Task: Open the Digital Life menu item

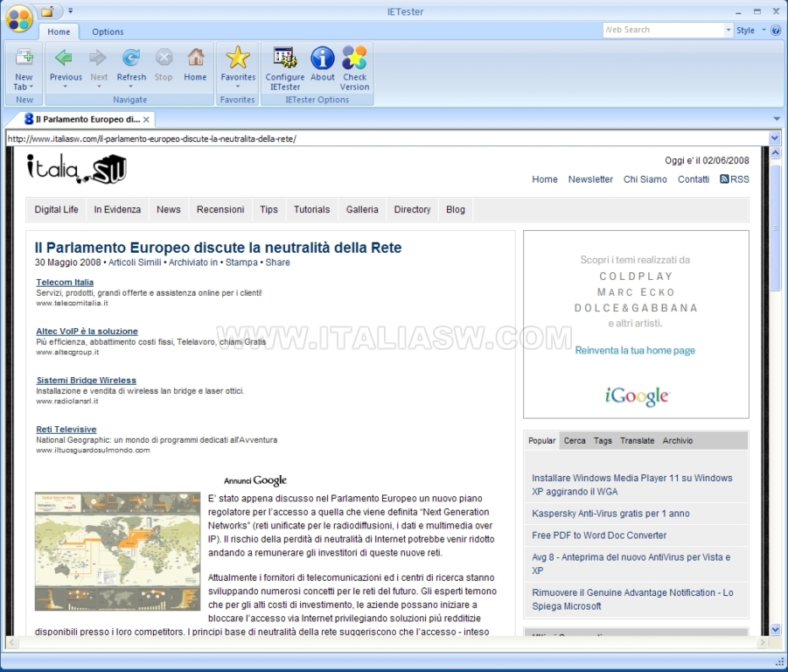Action: pyautogui.click(x=56, y=210)
